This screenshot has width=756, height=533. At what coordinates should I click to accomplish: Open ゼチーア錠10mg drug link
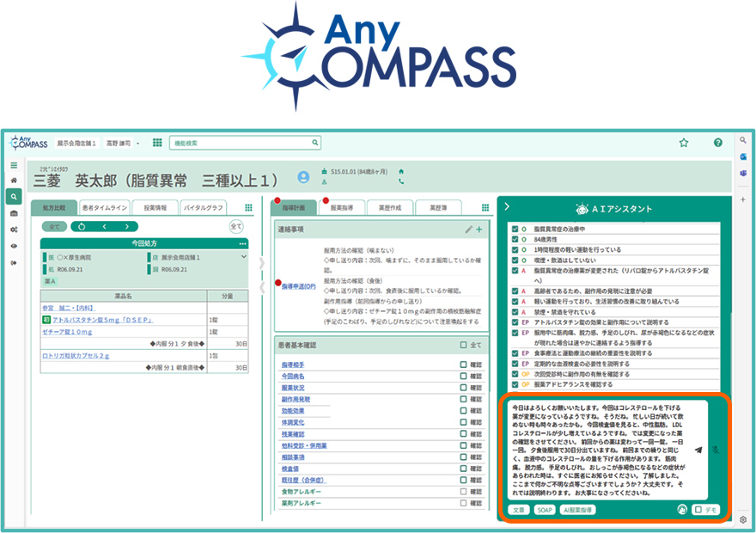67,332
